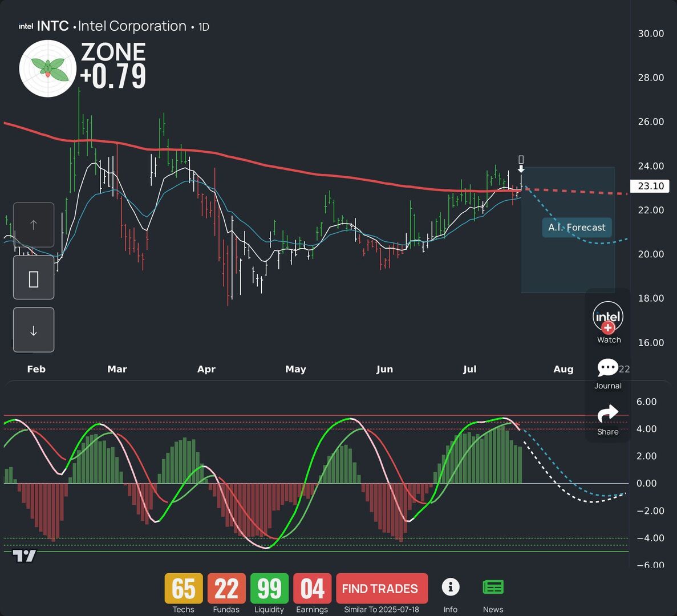Open the Techs score 65
The width and height of the screenshot is (677, 616).
point(184,589)
